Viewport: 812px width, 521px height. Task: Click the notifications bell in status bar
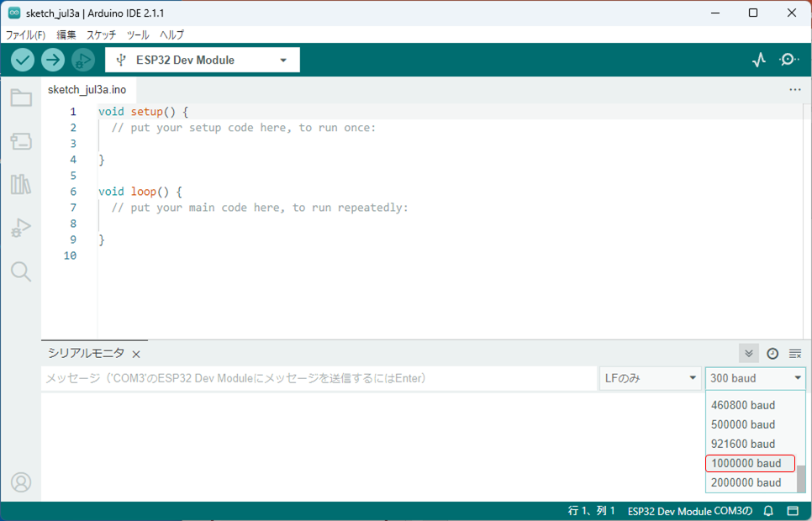pos(769,511)
